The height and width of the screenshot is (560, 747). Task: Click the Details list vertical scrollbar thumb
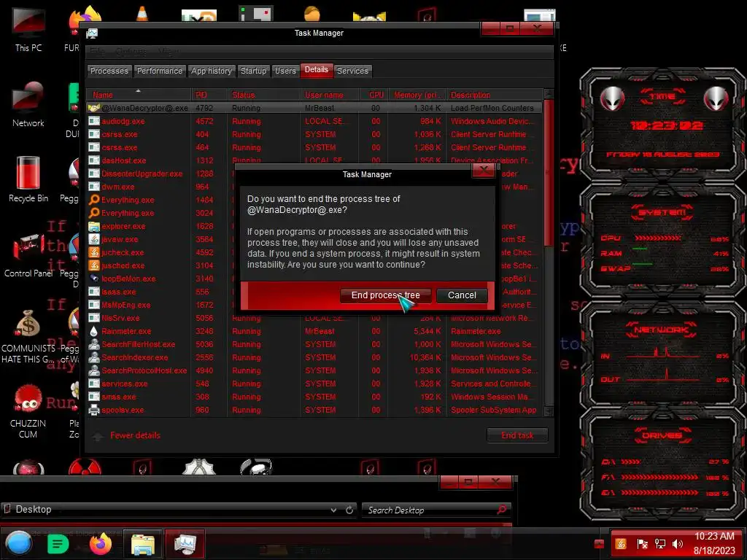(x=549, y=171)
